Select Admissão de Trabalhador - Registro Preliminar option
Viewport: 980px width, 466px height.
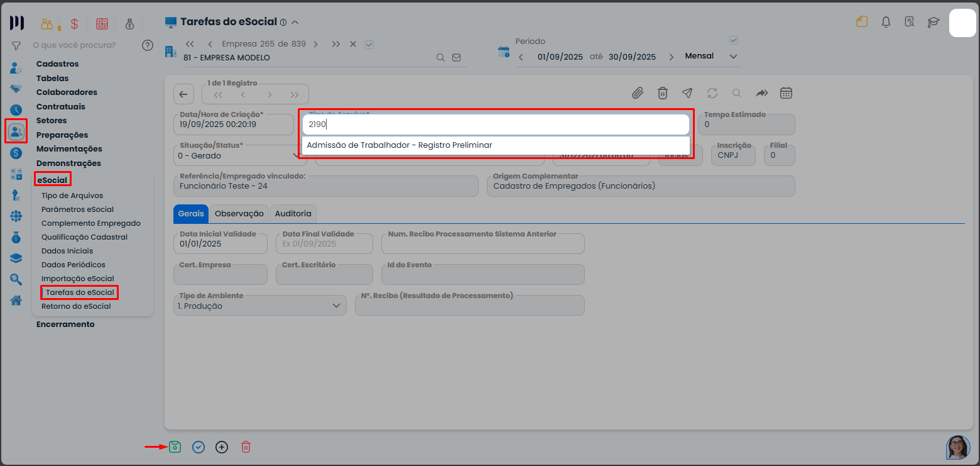(400, 145)
